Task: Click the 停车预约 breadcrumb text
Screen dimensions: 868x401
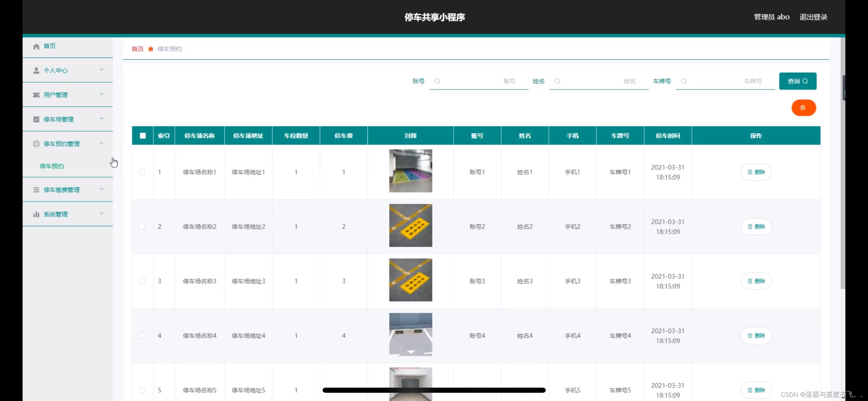Action: pyautogui.click(x=169, y=49)
